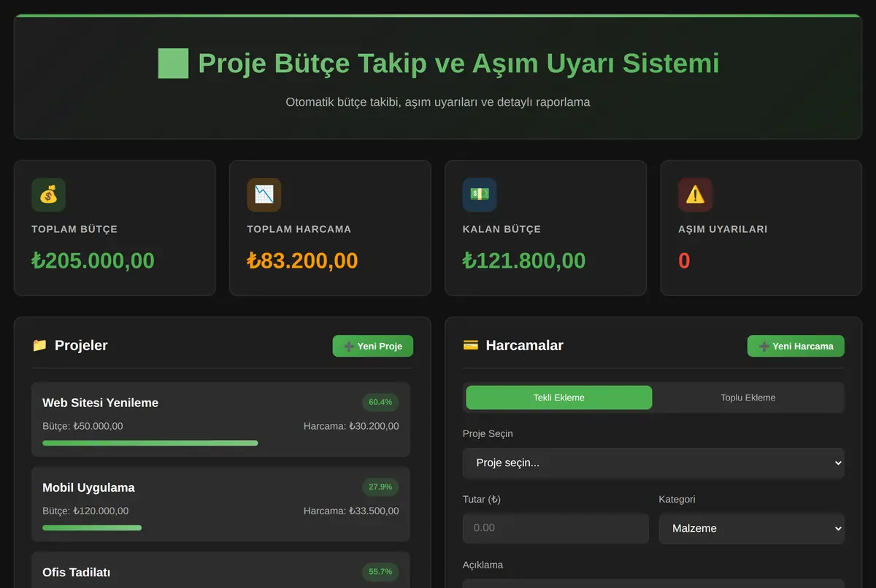Click the Proje Seçin field label
876x588 pixels.
click(488, 433)
